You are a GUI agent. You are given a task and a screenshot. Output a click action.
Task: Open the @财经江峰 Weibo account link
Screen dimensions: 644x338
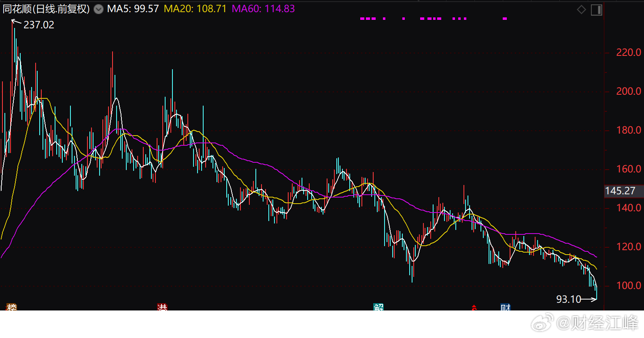pyautogui.click(x=597, y=323)
